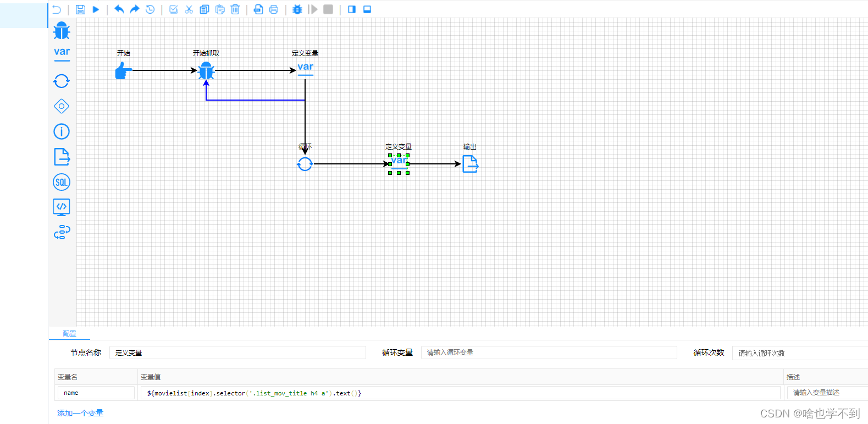Click the return/back arrow icon in toolbar
The width and height of the screenshot is (868, 424).
[57, 9]
